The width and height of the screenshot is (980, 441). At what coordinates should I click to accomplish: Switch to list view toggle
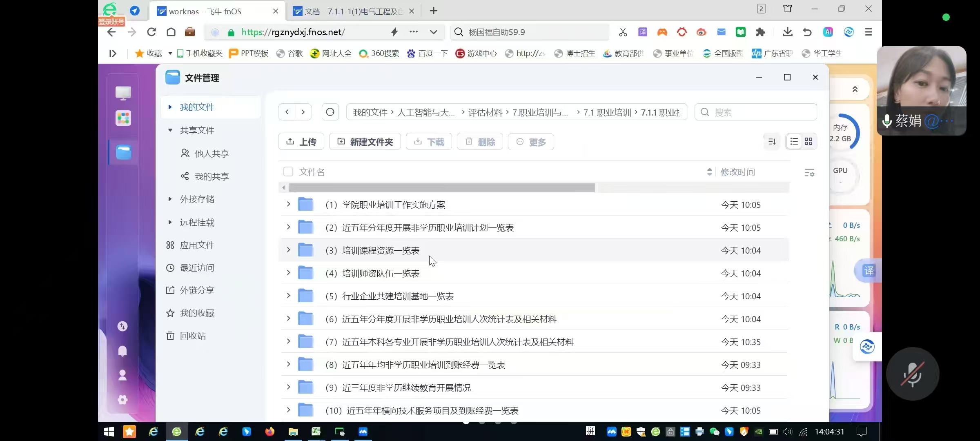click(x=794, y=142)
